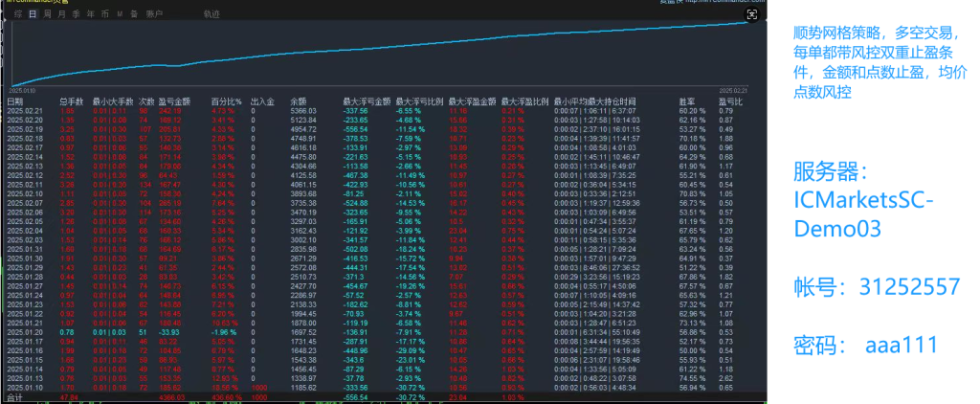The height and width of the screenshot is (404, 980).
Task: Click the 1185.62 balance cell
Action: [x=303, y=387]
